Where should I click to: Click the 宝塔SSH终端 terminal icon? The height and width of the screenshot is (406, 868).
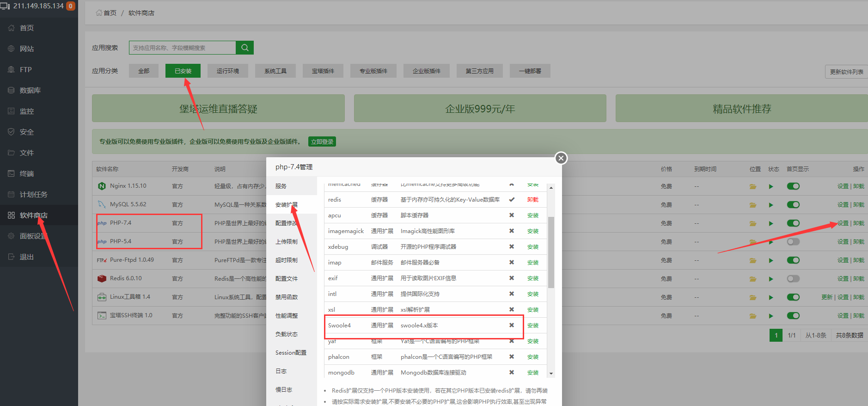pos(102,315)
